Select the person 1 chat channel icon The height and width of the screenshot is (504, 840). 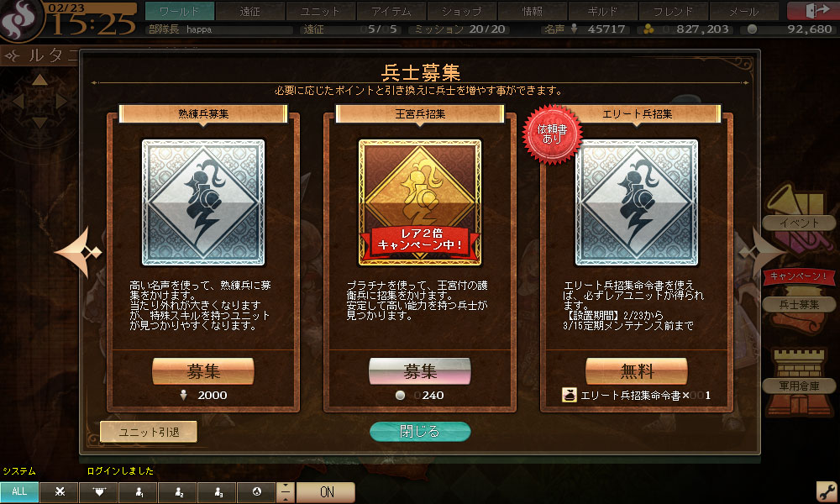pos(139,491)
